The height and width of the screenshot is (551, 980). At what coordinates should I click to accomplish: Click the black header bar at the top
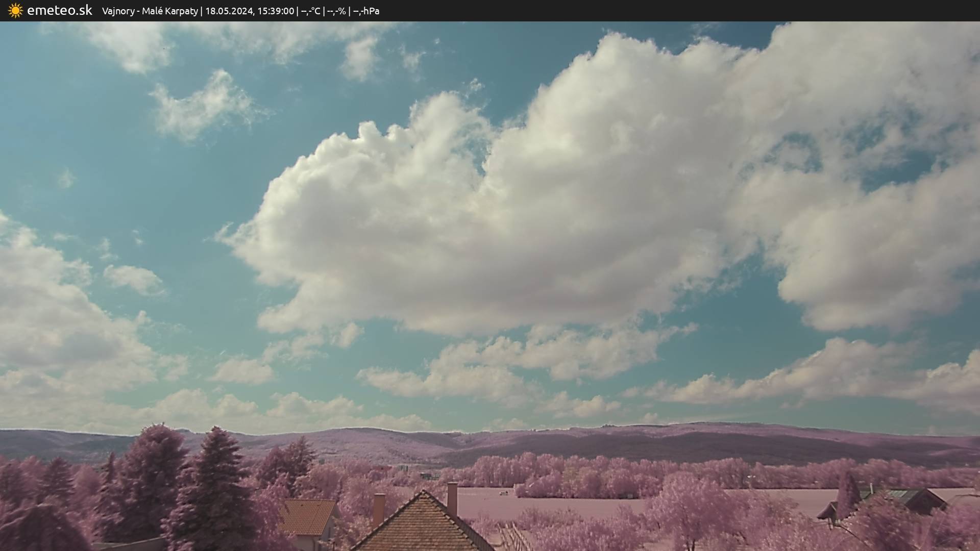[664, 11]
